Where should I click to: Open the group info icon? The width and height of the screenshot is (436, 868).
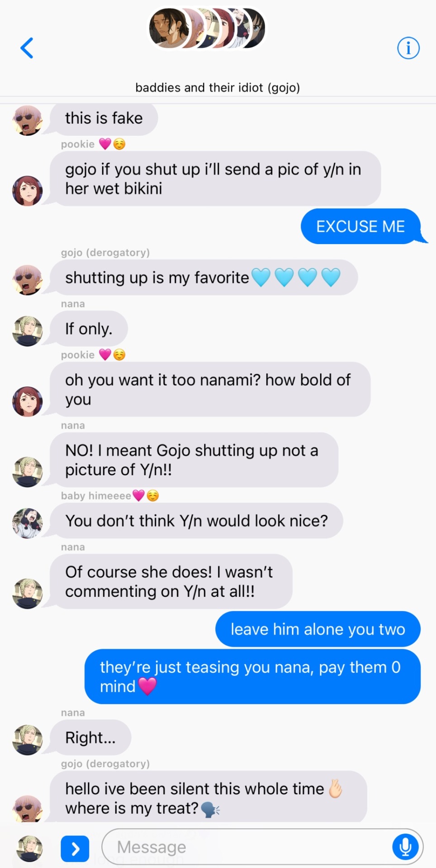[408, 48]
